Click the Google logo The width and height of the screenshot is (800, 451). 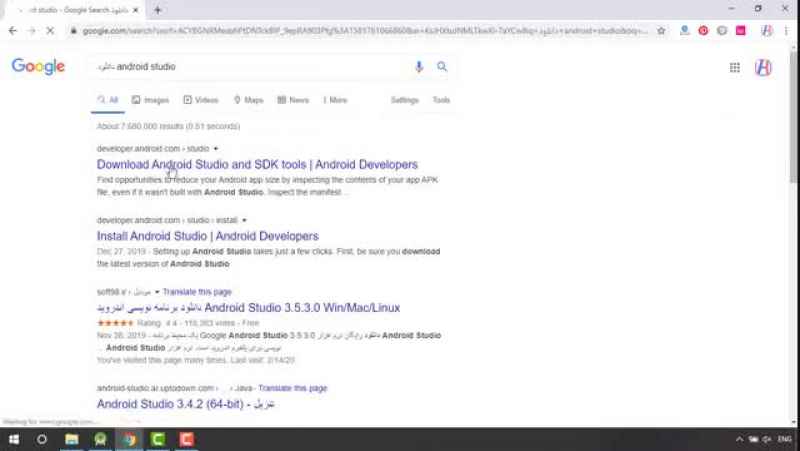click(38, 66)
